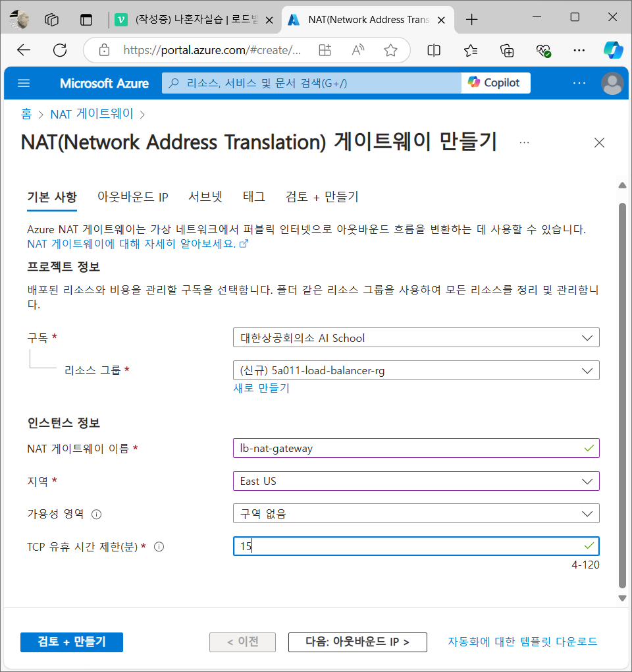The image size is (632, 672).
Task: Open Edge settings and more ellipsis
Action: pyautogui.click(x=579, y=51)
